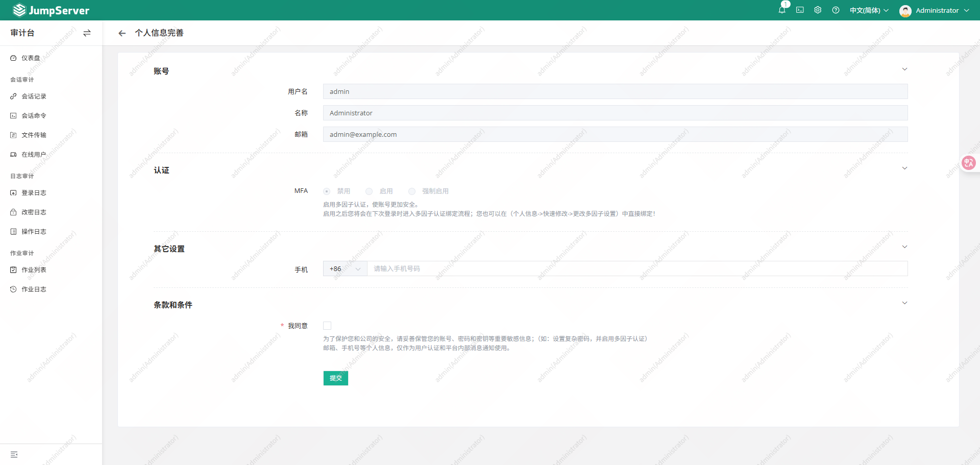This screenshot has width=980, height=465.
Task: Open 仪表盘 menu item
Action: click(x=51, y=58)
